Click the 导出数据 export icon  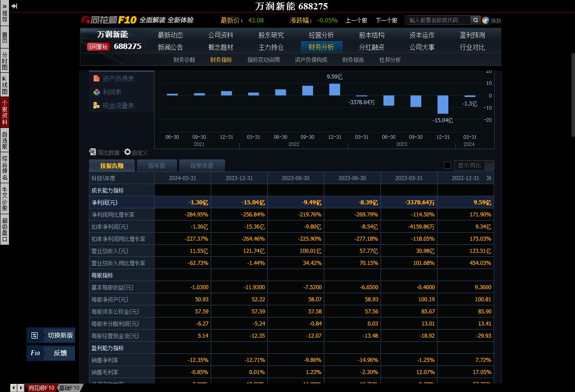93,152
